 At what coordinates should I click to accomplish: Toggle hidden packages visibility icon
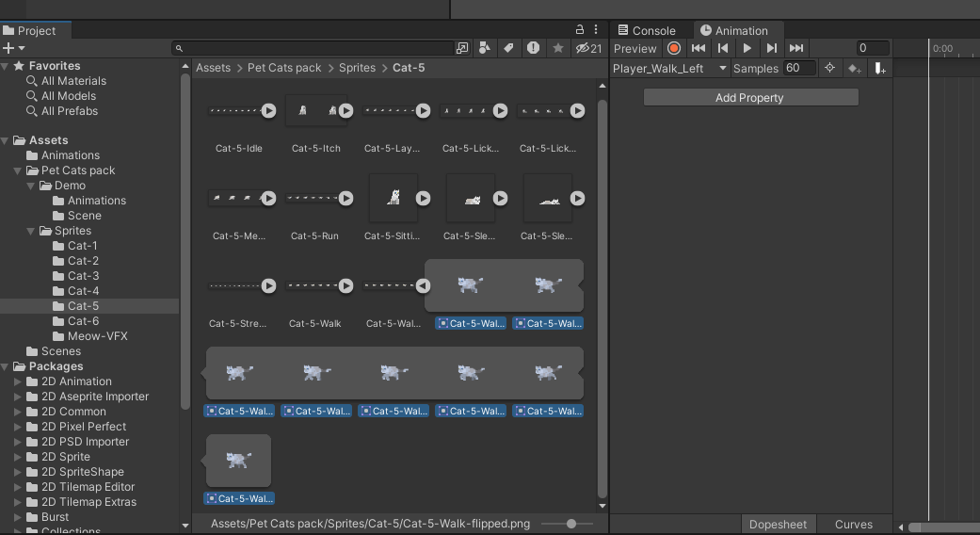pos(588,48)
